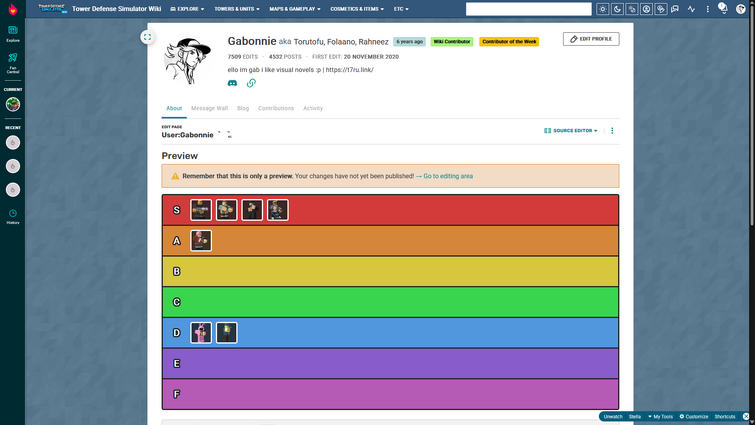Open the notifications bell with badge
This screenshot has width=755, height=425.
coord(723,8)
